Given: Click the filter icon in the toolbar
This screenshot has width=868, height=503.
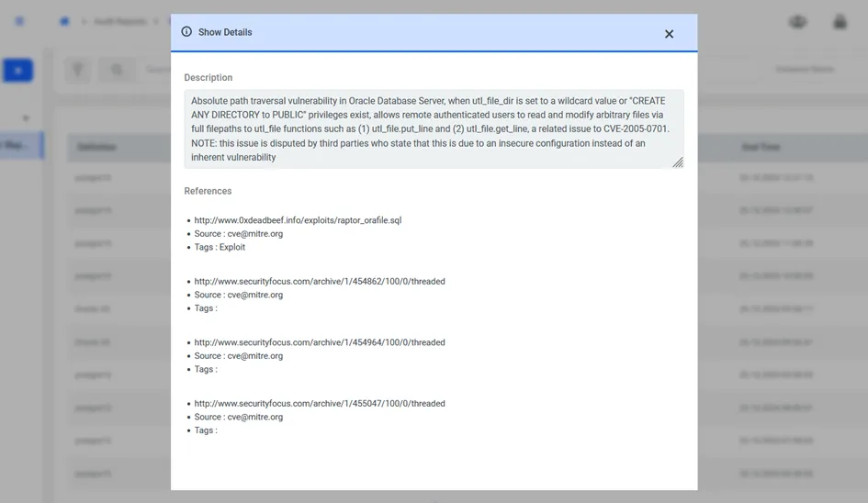Looking at the screenshot, I should [78, 70].
